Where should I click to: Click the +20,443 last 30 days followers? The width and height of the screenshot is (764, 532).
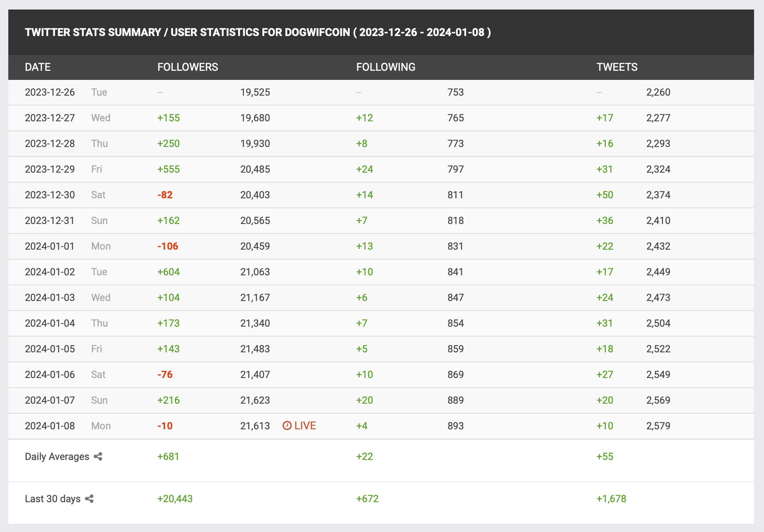coord(175,498)
